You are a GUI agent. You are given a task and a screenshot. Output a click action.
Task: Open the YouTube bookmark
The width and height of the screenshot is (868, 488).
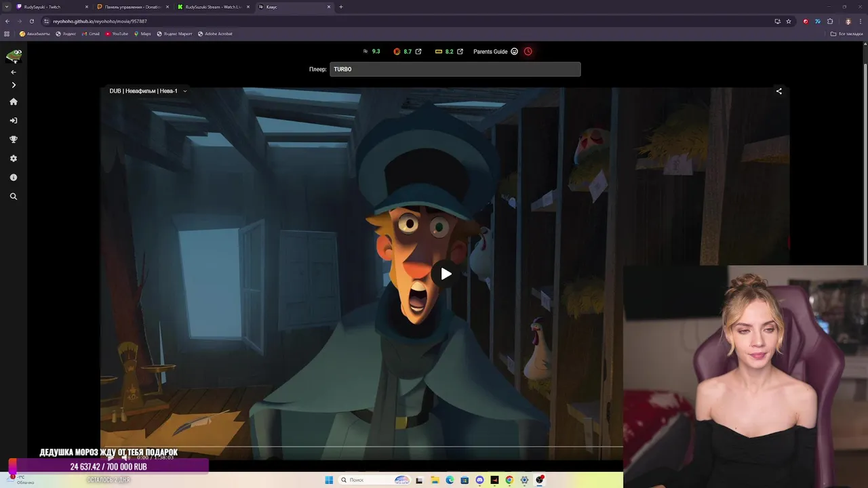(117, 34)
